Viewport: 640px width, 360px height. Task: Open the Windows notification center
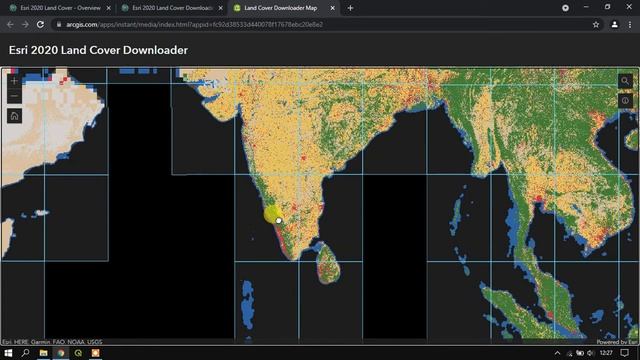624,353
